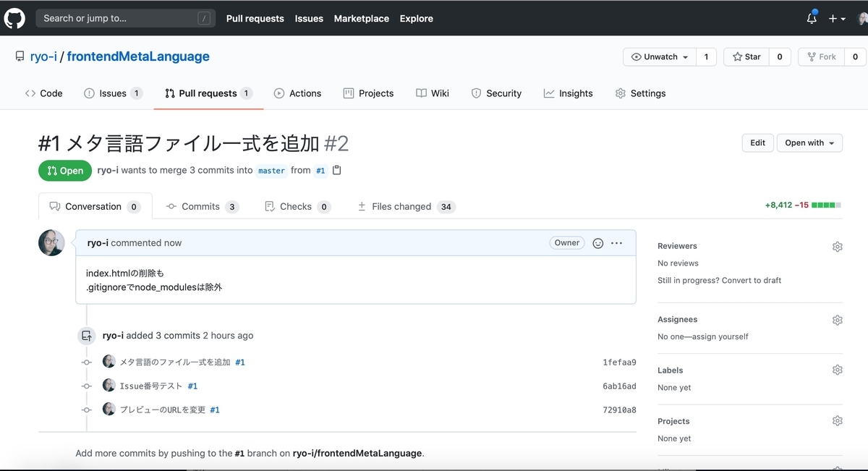Open the comment three-dot options menu
The height and width of the screenshot is (471, 868).
616,243
